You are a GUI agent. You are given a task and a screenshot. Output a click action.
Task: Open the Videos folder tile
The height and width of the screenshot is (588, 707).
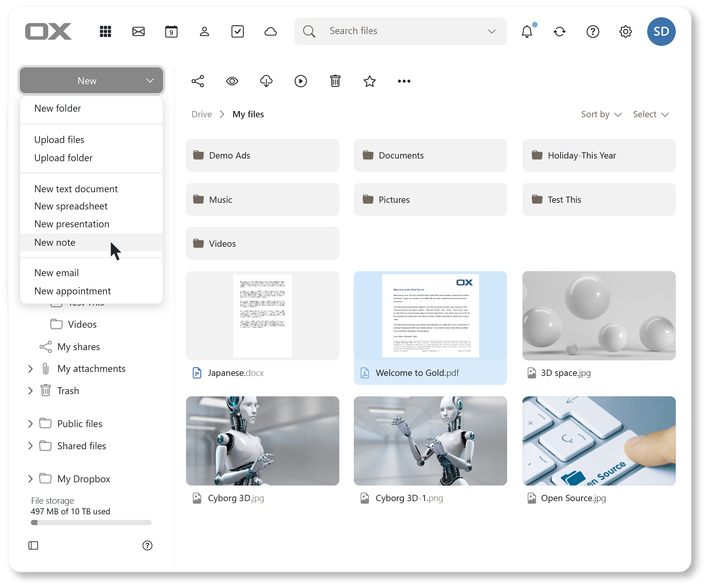(262, 244)
